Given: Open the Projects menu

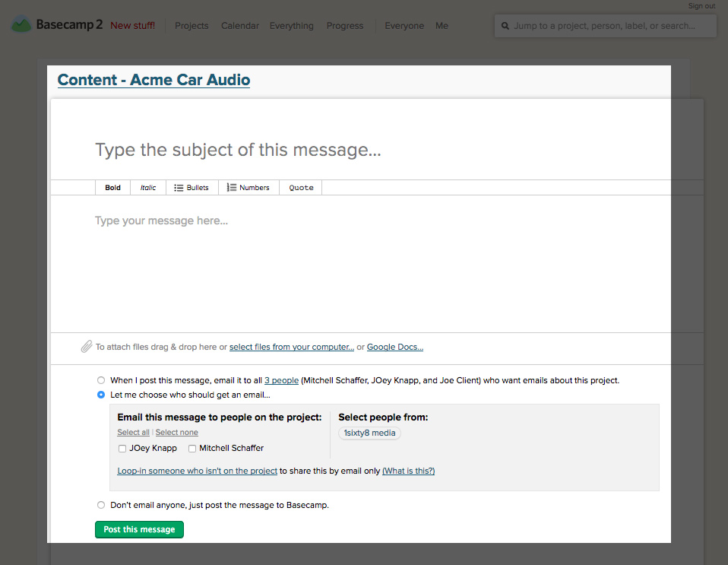Looking at the screenshot, I should [x=191, y=26].
